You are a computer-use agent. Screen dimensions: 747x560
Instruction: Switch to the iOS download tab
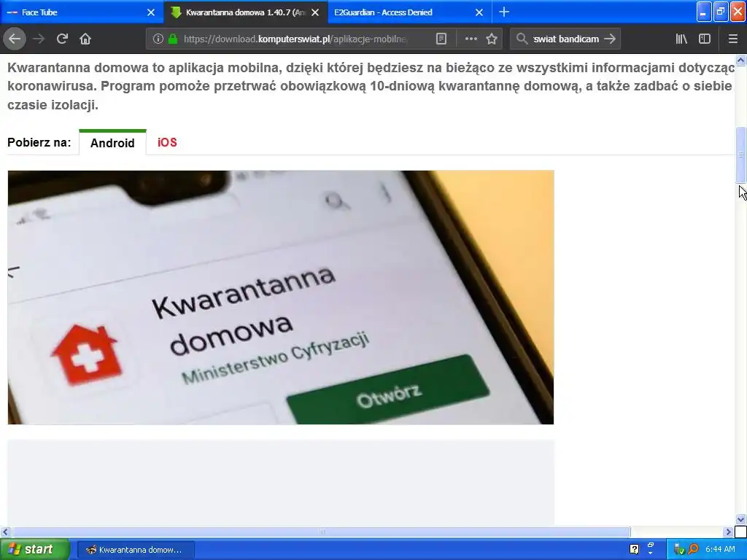[167, 142]
